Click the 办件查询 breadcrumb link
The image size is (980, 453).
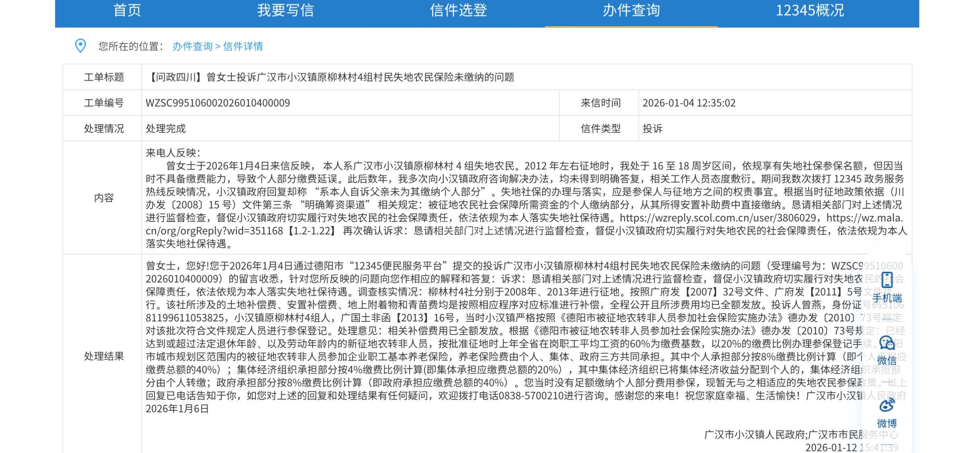(192, 46)
